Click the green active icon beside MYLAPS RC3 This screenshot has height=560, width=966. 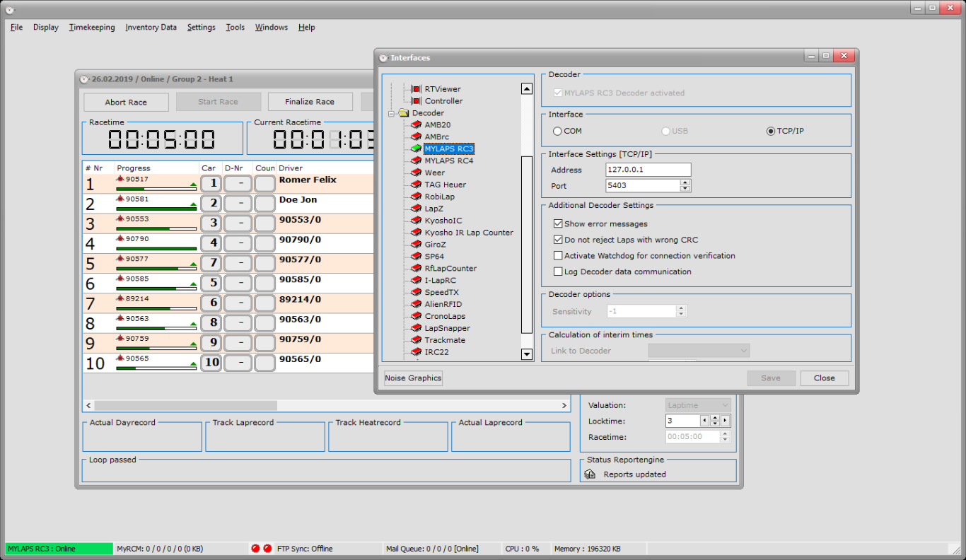pos(417,149)
